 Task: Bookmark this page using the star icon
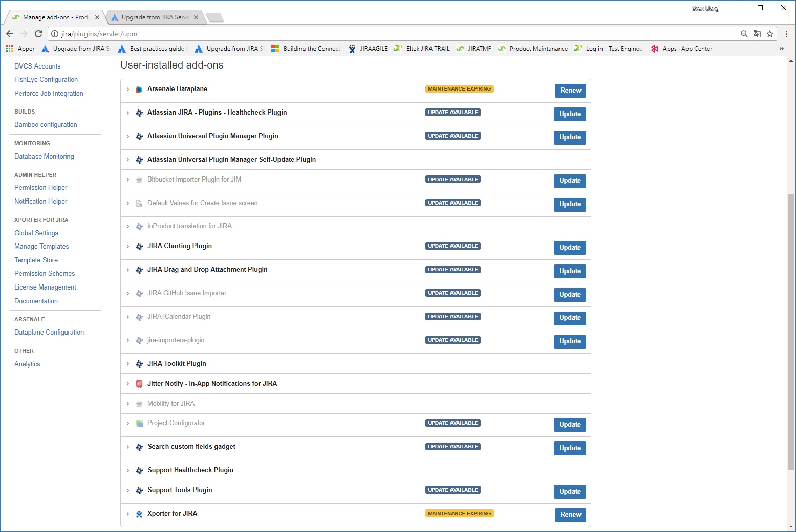770,34
